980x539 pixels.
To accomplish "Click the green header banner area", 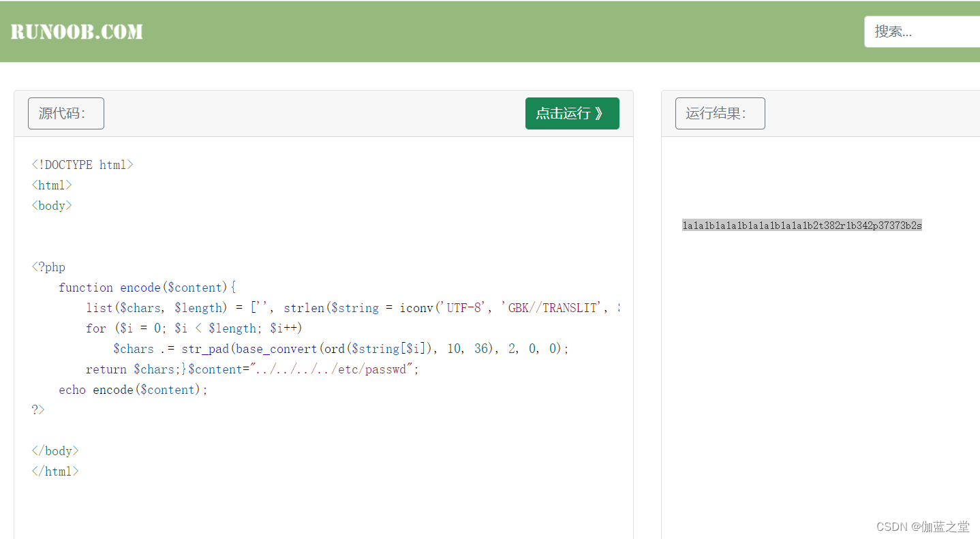I will pyautogui.click(x=477, y=31).
